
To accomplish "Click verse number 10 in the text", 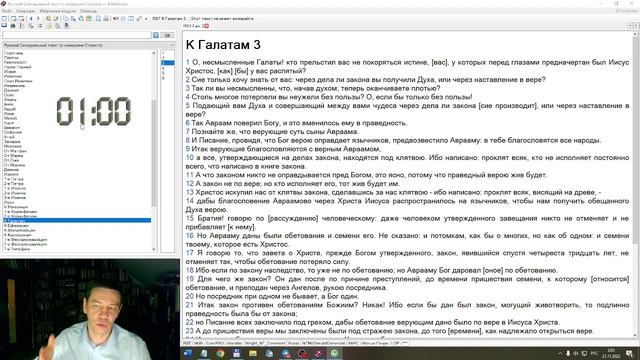I will click(x=189, y=158).
